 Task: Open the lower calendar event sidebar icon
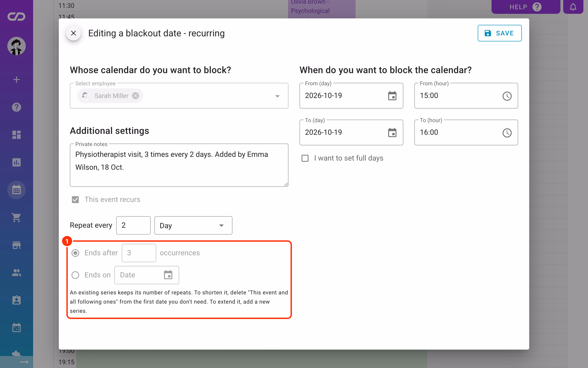(17, 328)
